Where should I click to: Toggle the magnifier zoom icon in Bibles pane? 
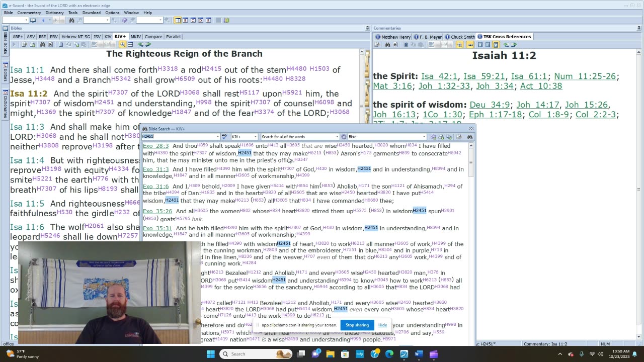pos(122,45)
